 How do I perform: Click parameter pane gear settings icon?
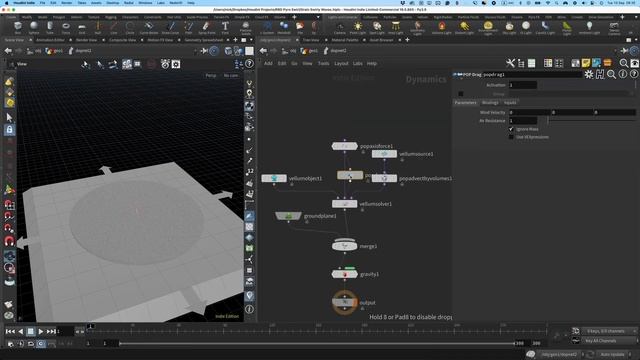(589, 74)
